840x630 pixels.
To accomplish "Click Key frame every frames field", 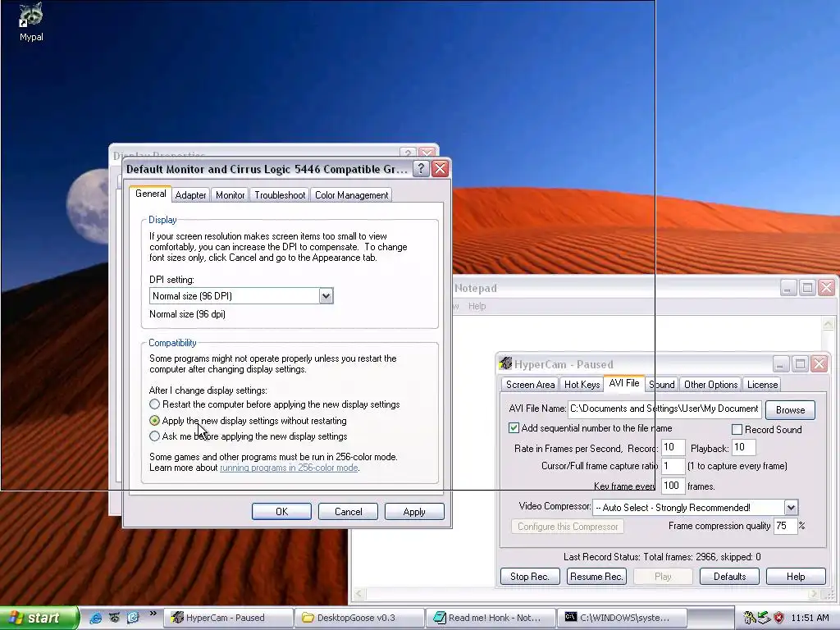I will (x=673, y=486).
